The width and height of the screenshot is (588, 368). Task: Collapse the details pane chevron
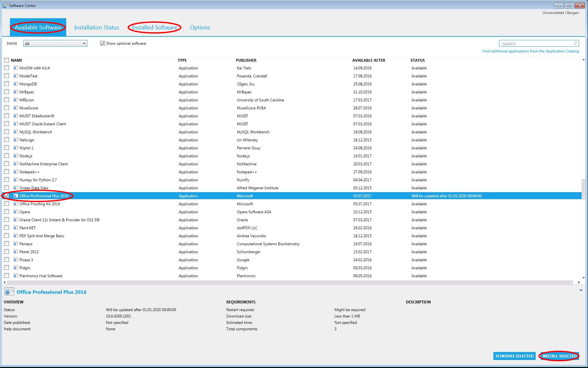click(x=581, y=290)
